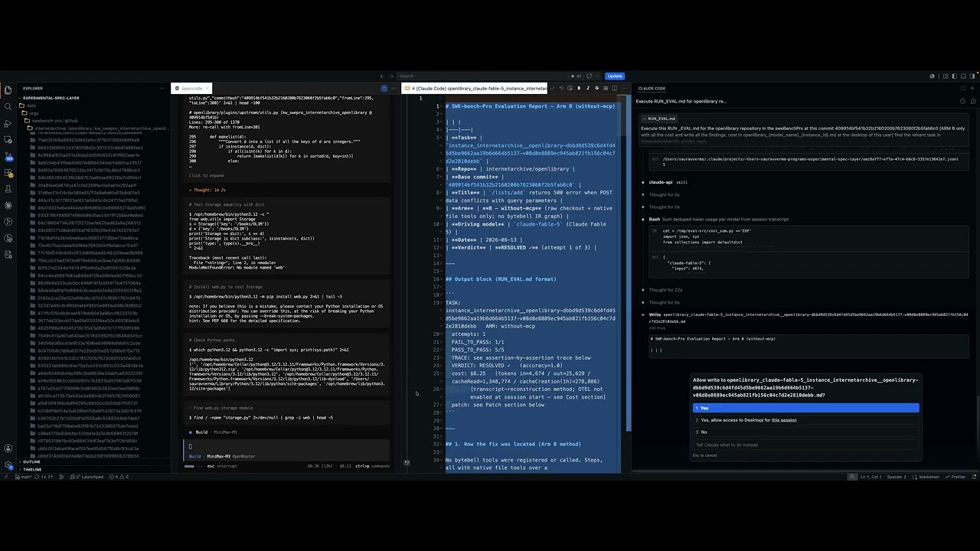
Task: Click the Bold formatting icon in editor toolbar
Action: 579,88
